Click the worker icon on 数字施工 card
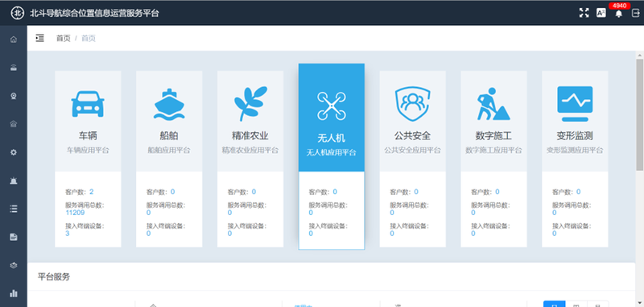Image resolution: width=644 pixels, height=307 pixels. coord(493,104)
